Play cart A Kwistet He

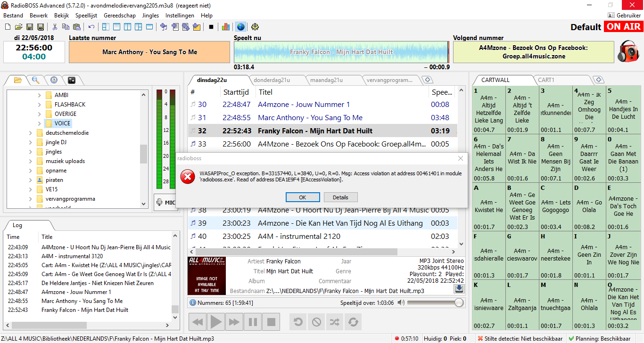tap(488, 207)
